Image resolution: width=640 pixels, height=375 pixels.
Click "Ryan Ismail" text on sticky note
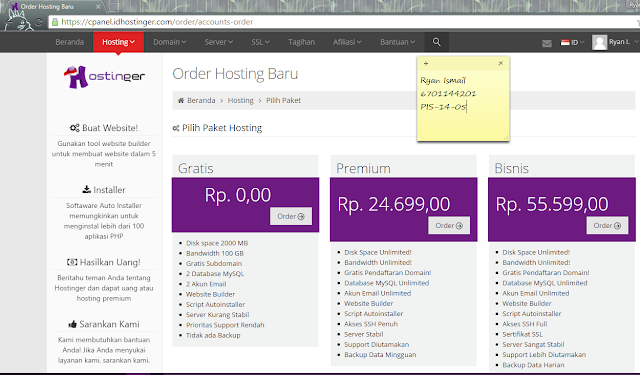pos(443,80)
